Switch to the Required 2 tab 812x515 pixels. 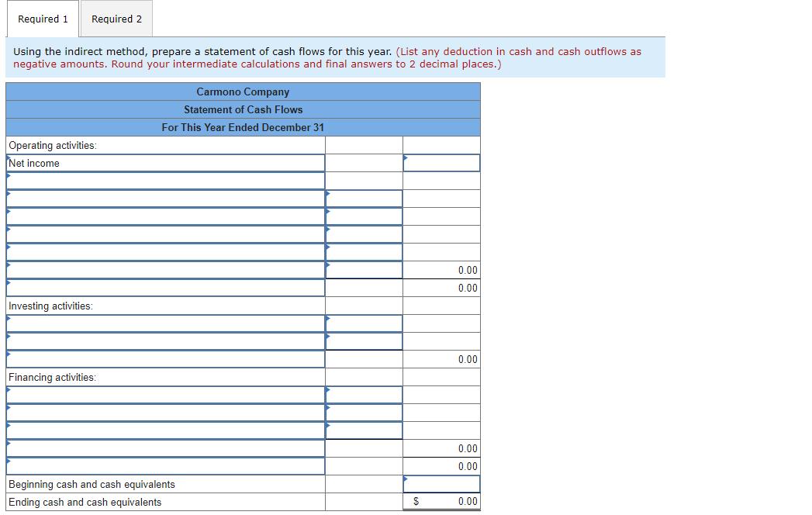pyautogui.click(x=116, y=19)
